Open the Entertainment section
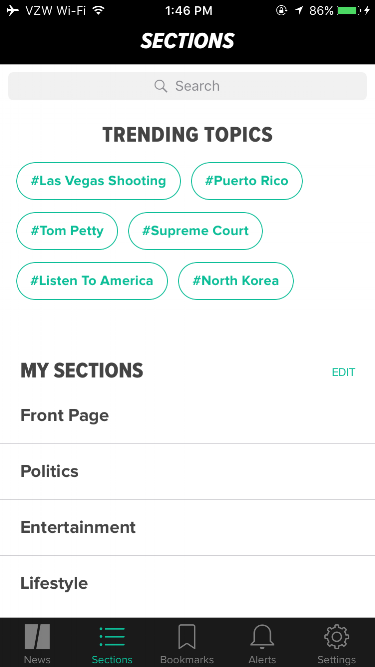The height and width of the screenshot is (667, 375). coord(188,527)
